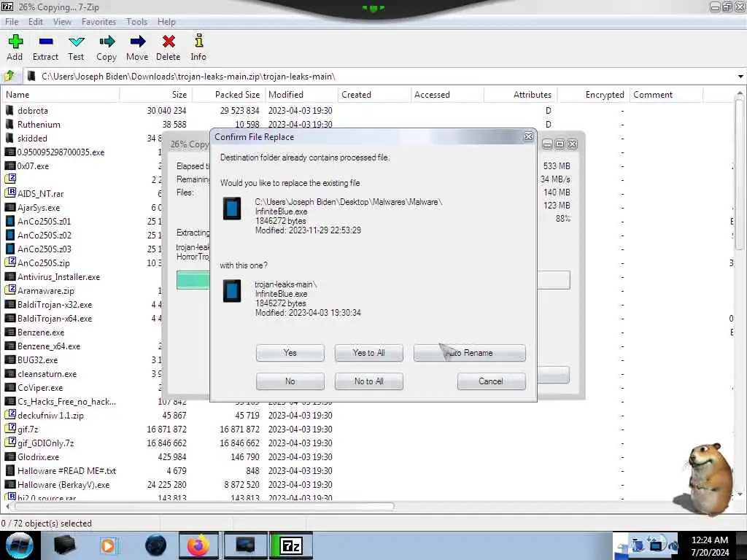Click the Extract toolbar icon
This screenshot has height=560, width=747.
click(x=46, y=42)
